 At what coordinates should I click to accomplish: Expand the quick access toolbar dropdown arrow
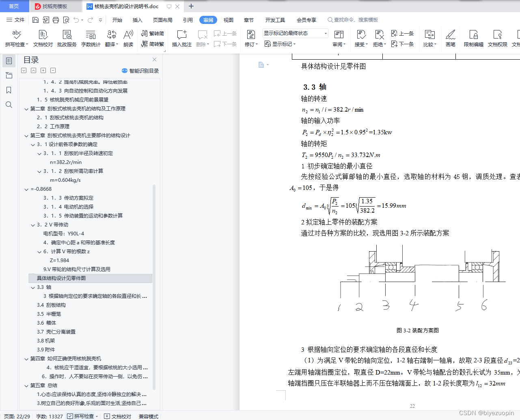point(100,20)
